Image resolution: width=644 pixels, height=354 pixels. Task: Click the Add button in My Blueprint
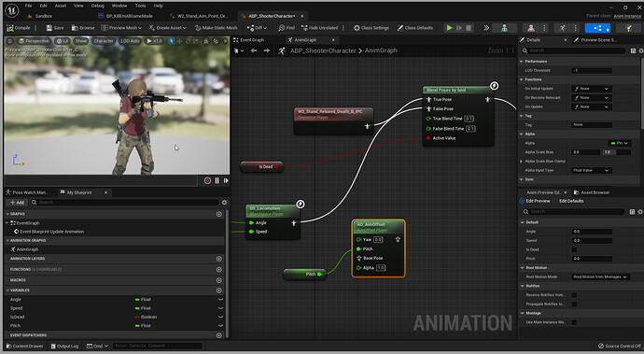[17, 203]
